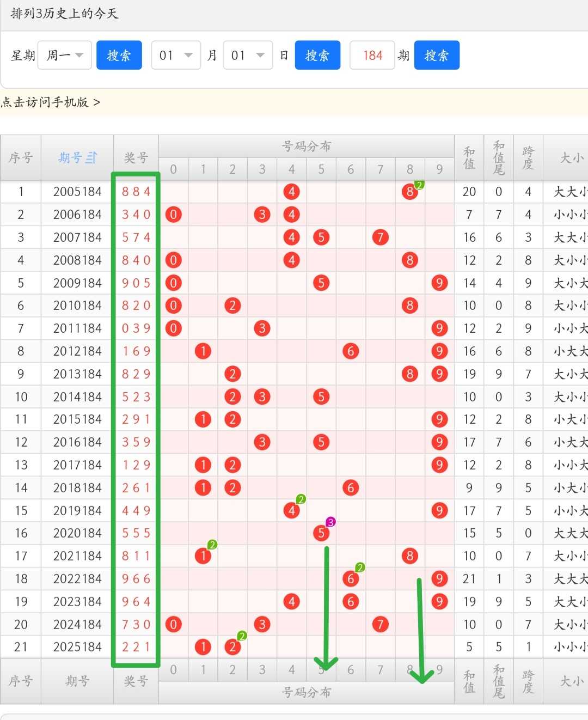This screenshot has width=588, height=720.
Task: Click the bottom 期号 footer header
Action: click(77, 681)
